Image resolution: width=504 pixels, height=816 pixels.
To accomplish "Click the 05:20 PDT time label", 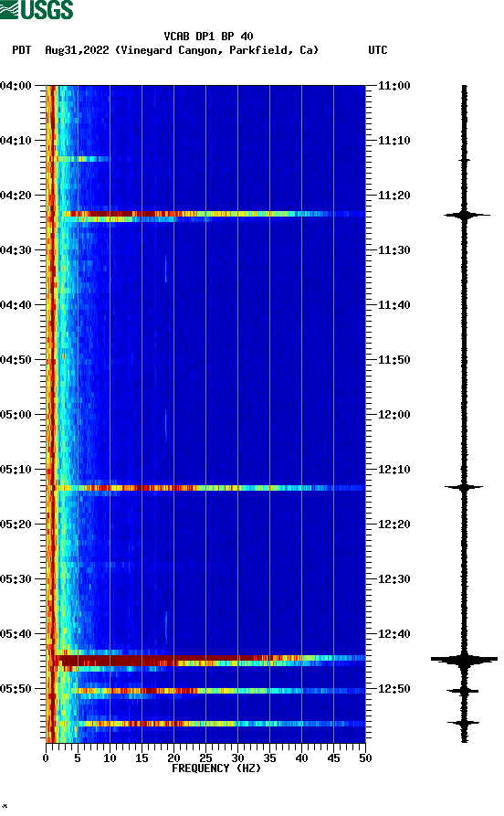I will click(16, 525).
